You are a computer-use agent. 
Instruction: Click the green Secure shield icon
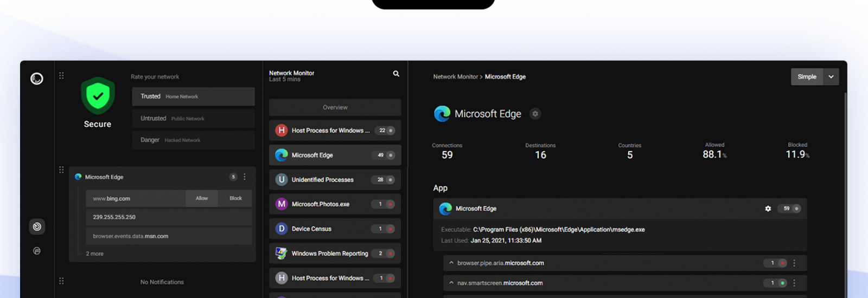(x=98, y=96)
